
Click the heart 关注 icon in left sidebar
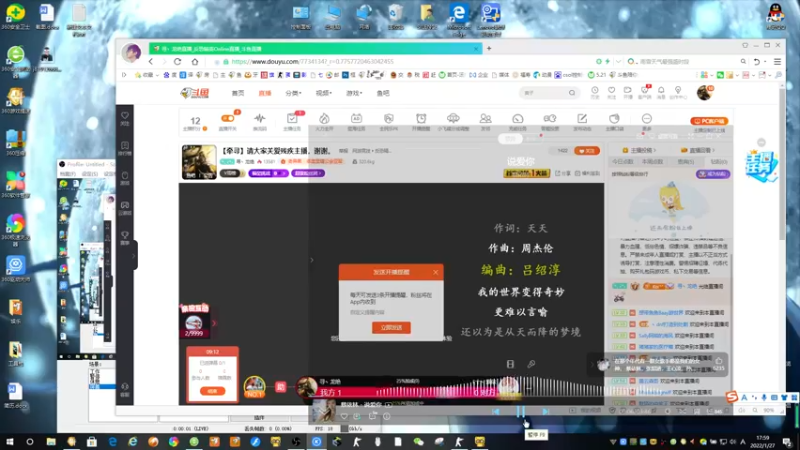tap(124, 116)
